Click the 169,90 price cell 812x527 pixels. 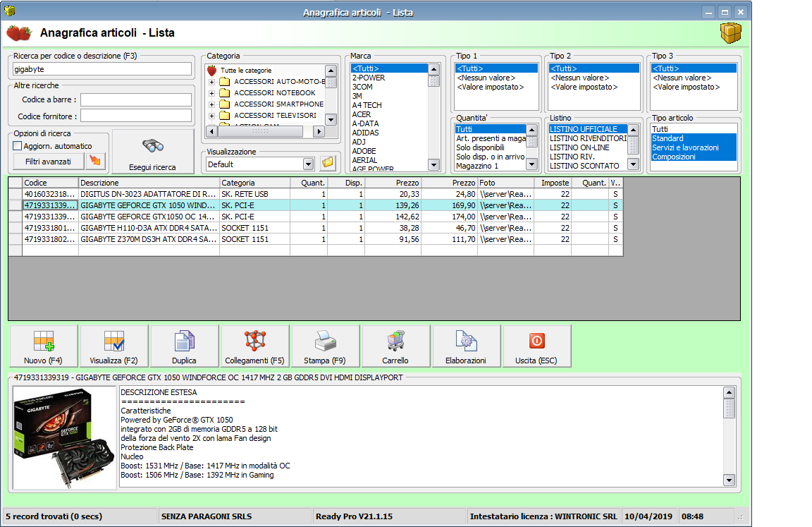(449, 206)
